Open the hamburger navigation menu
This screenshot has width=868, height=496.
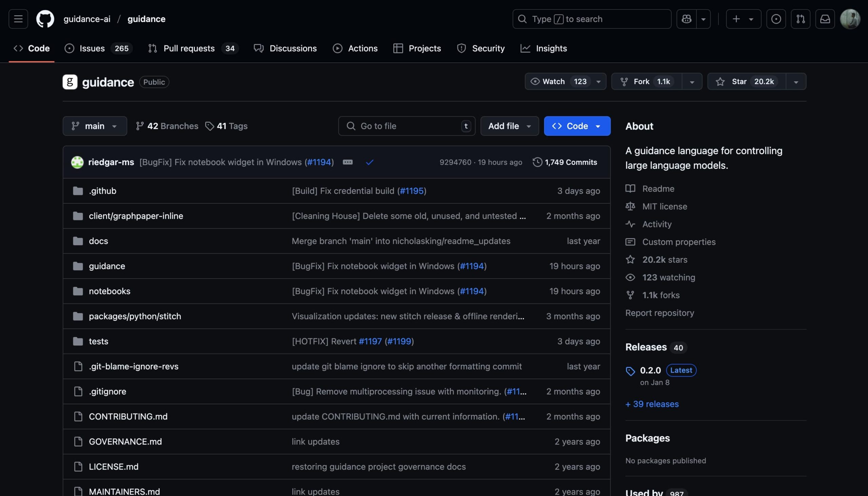(18, 19)
